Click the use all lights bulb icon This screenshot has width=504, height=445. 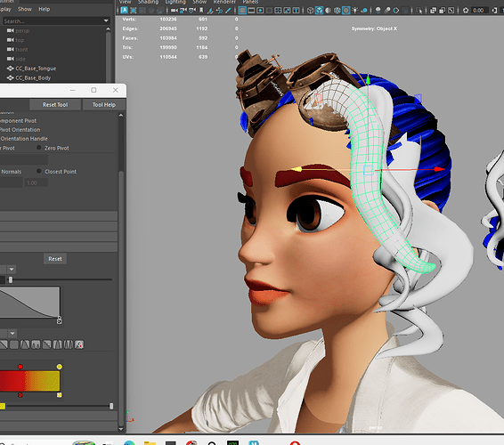tap(355, 11)
